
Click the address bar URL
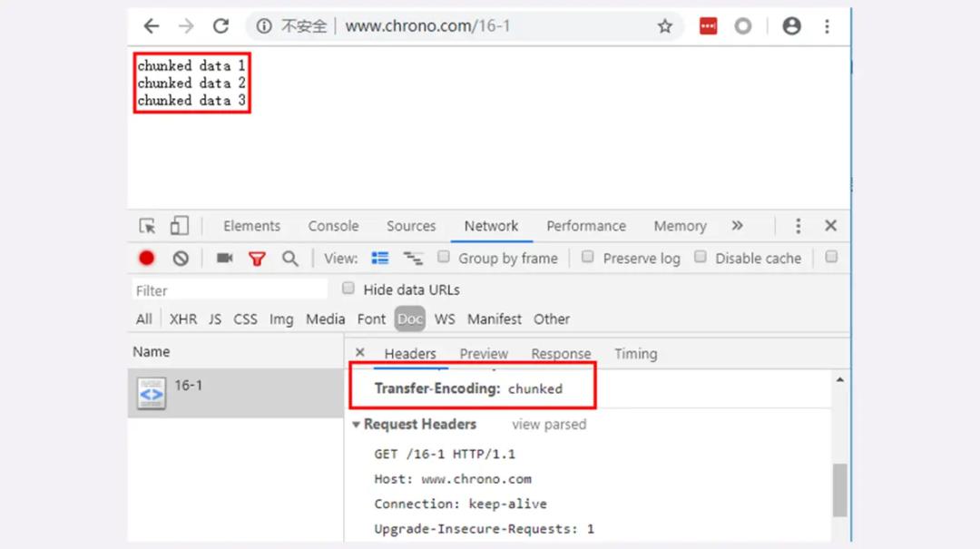427,26
